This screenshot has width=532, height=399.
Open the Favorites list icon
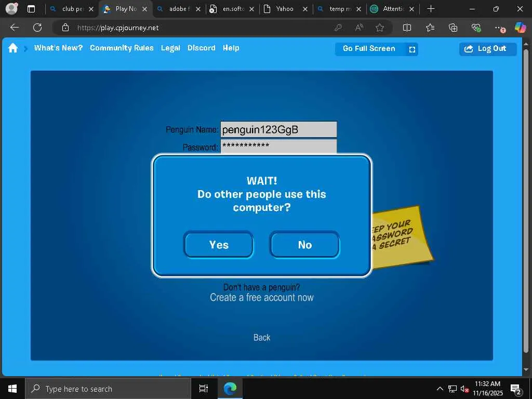[430, 28]
